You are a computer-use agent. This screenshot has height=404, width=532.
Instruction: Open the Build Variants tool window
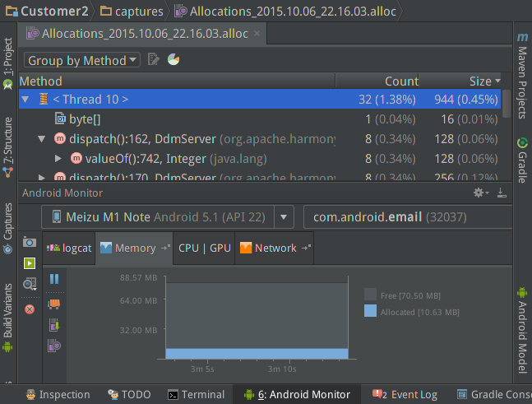click(x=8, y=318)
